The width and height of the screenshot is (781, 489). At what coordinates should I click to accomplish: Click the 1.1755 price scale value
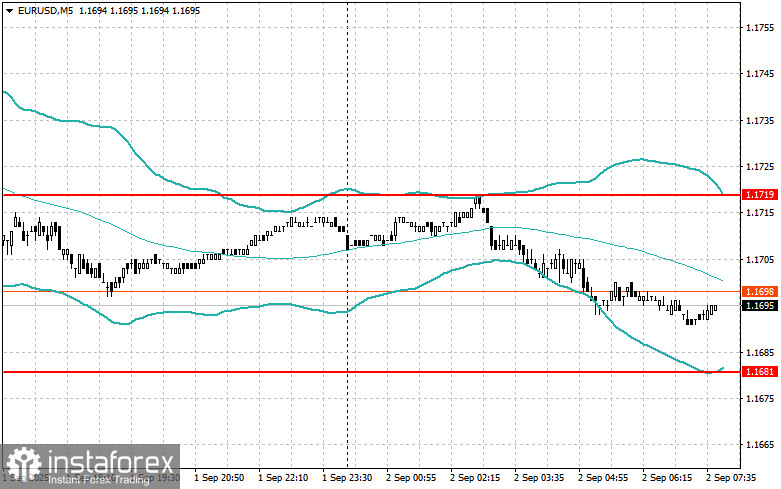point(760,27)
